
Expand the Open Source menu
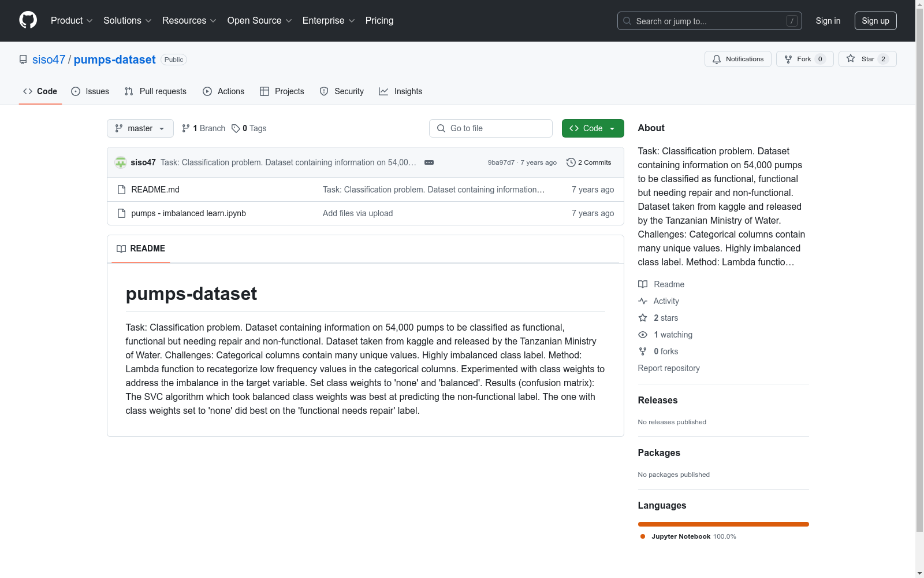[259, 20]
